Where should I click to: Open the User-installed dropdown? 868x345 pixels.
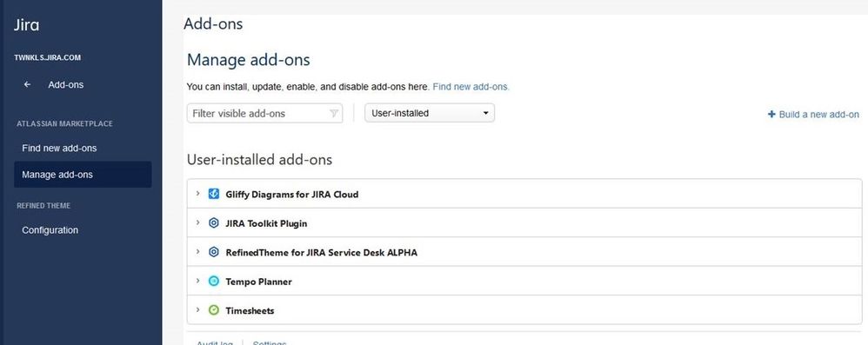pos(430,113)
